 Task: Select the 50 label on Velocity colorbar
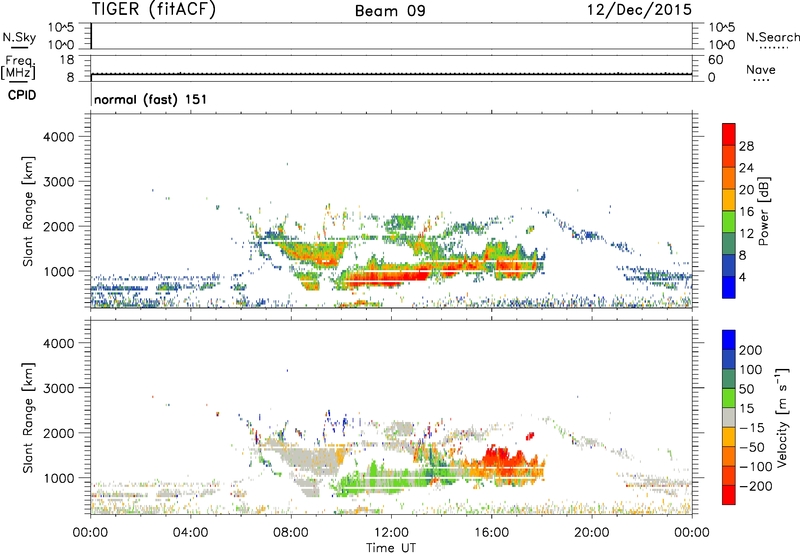coord(746,389)
